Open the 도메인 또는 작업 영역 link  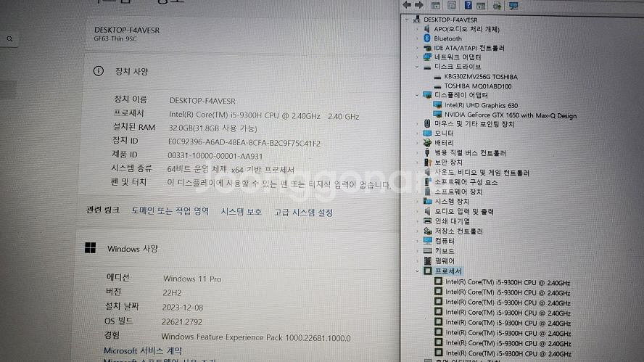[x=170, y=211]
